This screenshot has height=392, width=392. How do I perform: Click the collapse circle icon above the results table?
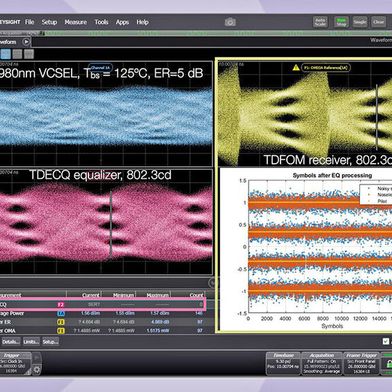click(x=212, y=283)
